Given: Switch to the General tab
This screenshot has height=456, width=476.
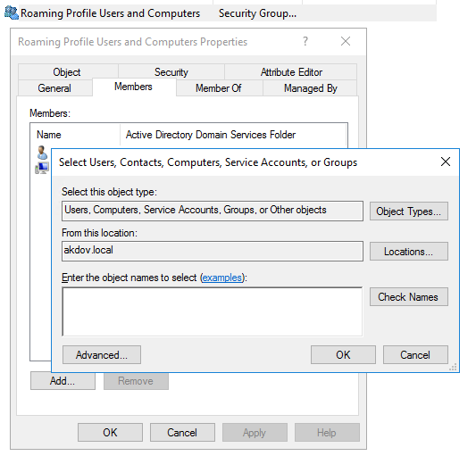Looking at the screenshot, I should point(54,88).
